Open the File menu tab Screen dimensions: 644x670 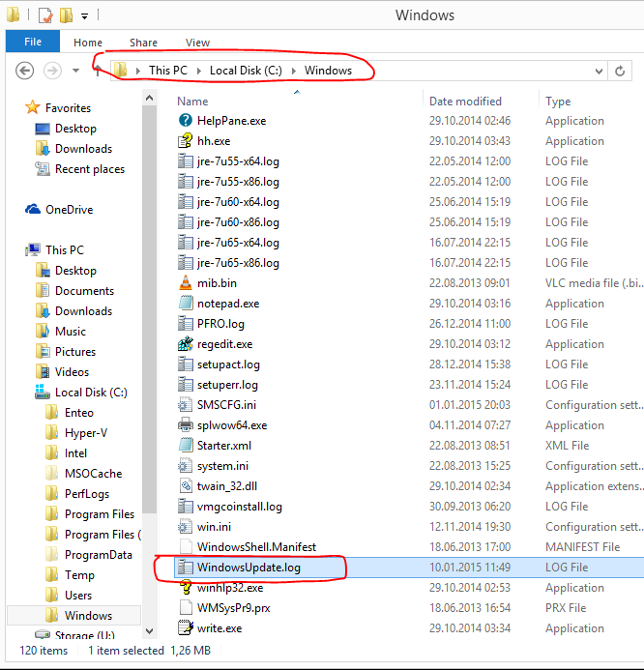[x=33, y=42]
